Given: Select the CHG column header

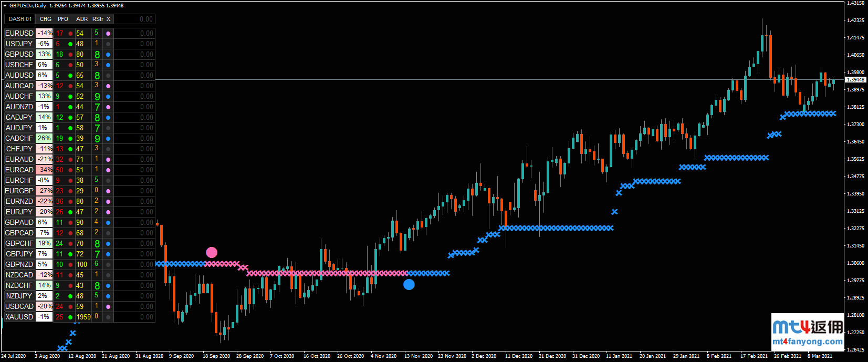Looking at the screenshot, I should point(46,19).
